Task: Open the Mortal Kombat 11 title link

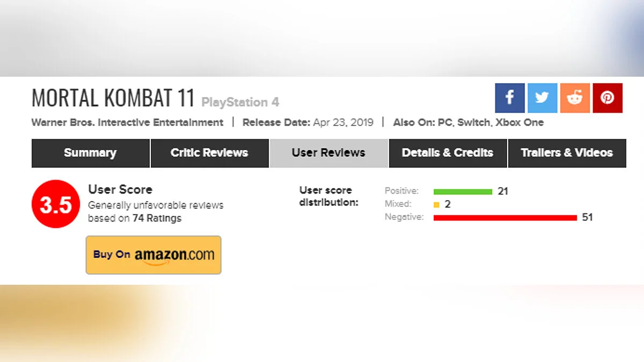Action: pyautogui.click(x=114, y=98)
